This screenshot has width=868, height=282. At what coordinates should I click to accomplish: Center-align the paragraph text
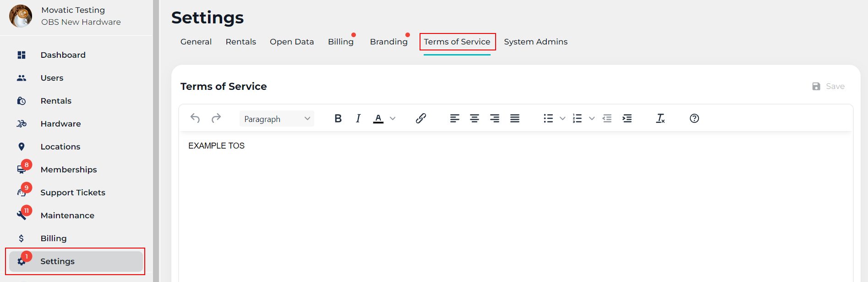[475, 118]
